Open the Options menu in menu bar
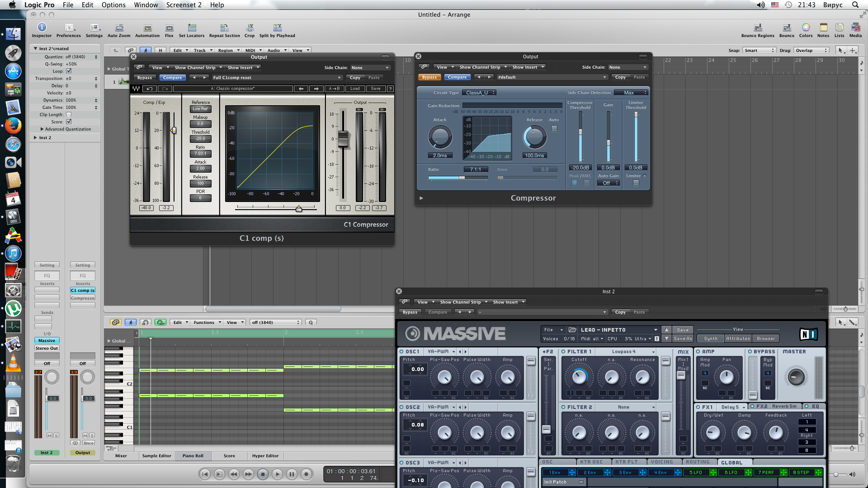868x488 pixels. coord(113,5)
